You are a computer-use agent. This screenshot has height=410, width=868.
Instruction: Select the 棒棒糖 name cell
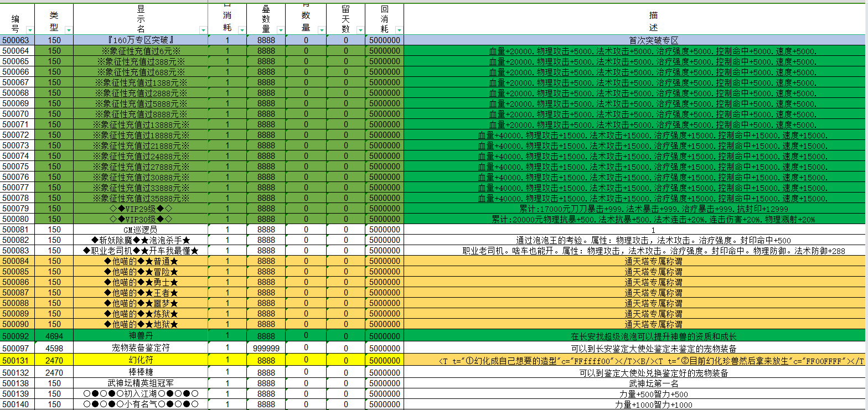coord(141,372)
